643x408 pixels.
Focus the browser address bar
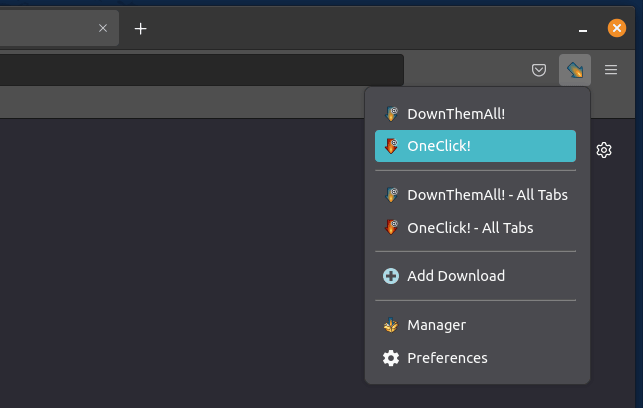coord(200,70)
